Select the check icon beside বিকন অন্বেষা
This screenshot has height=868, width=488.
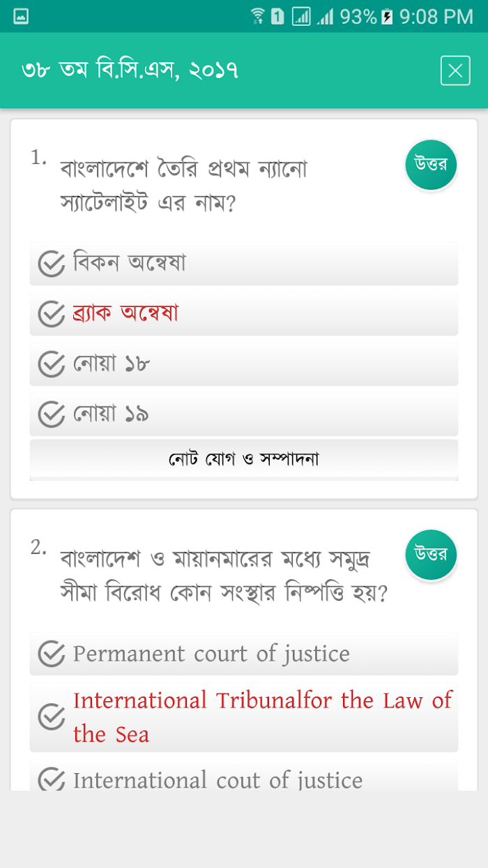(51, 264)
